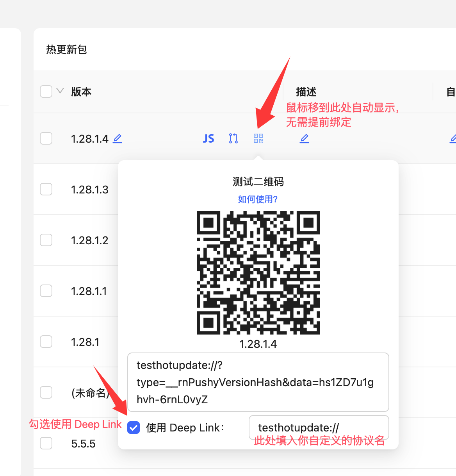Open the 如何使用? help link
The image size is (456, 476).
(x=258, y=199)
